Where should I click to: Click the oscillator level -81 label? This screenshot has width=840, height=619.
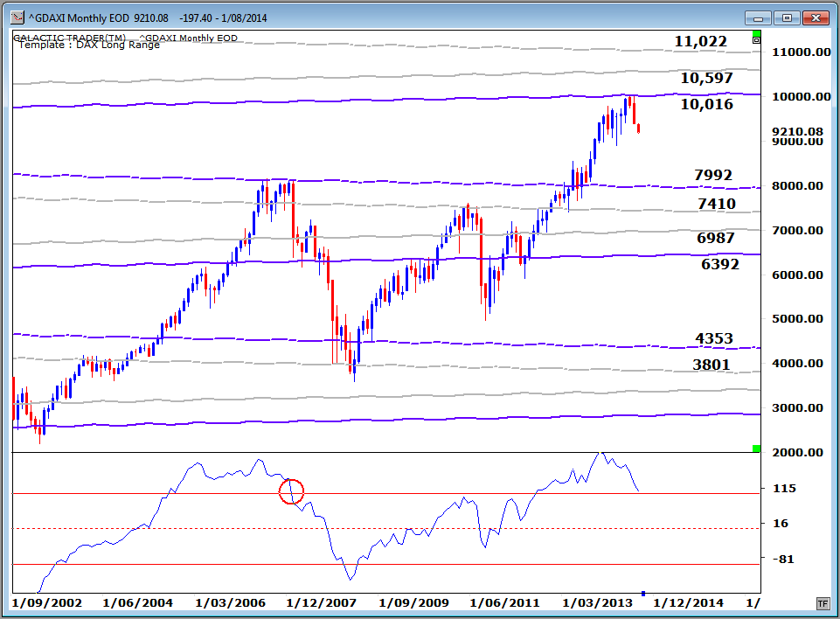(x=783, y=559)
